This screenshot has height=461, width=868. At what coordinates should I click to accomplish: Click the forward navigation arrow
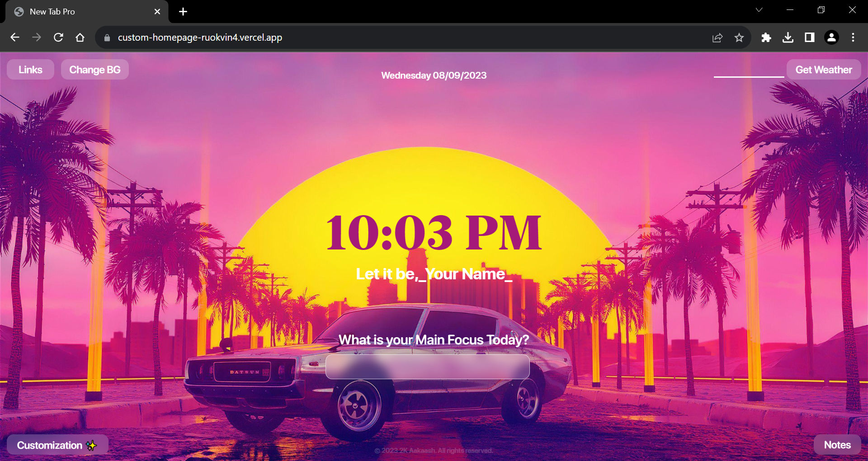37,38
